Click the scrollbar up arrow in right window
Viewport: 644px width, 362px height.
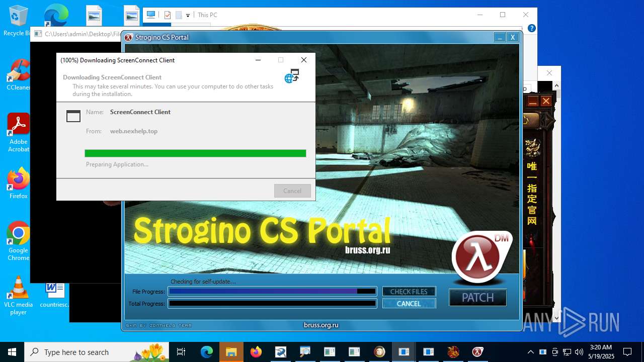point(557,86)
